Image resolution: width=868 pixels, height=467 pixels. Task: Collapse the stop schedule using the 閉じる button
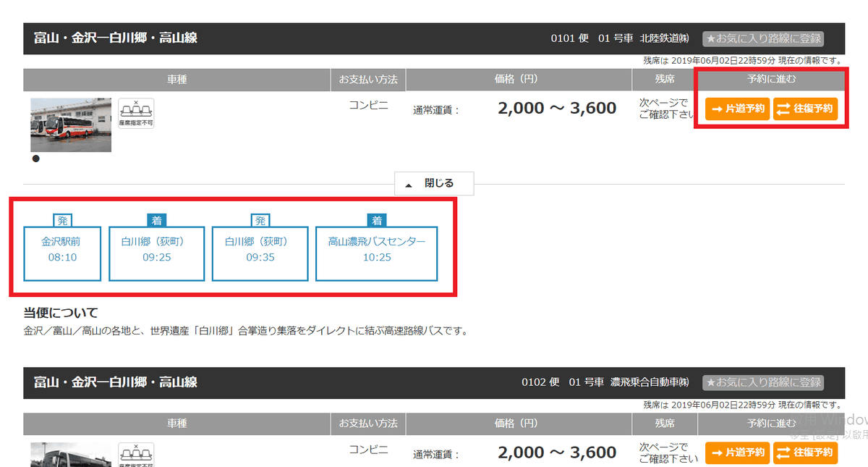(x=434, y=183)
